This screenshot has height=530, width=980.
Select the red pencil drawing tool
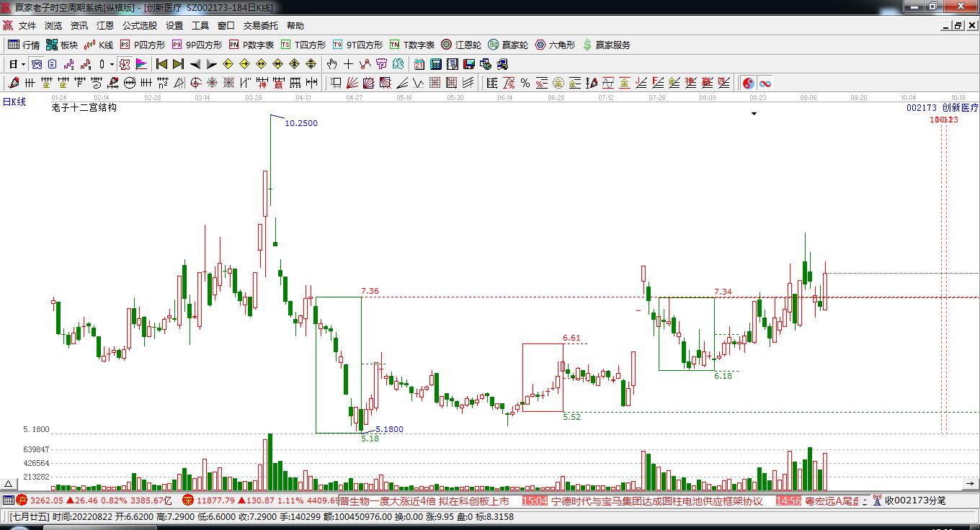tap(13, 83)
